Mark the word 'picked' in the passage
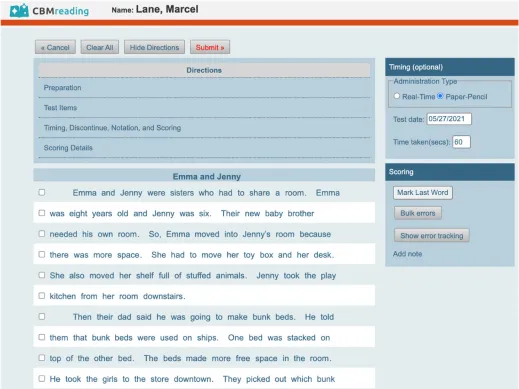 (258, 379)
